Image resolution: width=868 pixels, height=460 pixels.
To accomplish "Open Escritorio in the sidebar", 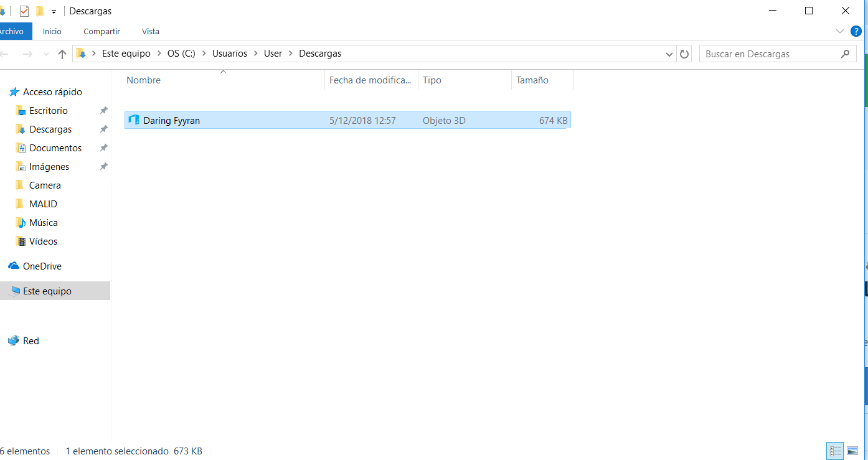I will click(x=49, y=111).
